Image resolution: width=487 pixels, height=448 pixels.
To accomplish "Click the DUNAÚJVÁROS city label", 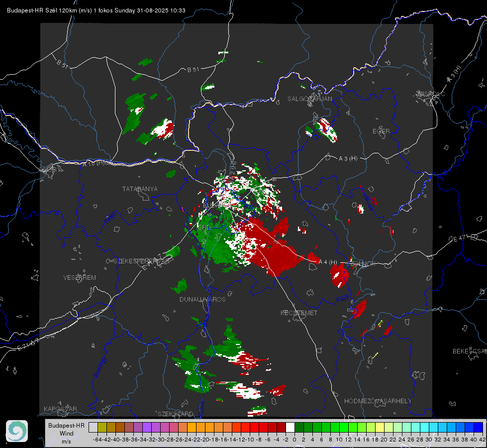I will click(x=202, y=299).
